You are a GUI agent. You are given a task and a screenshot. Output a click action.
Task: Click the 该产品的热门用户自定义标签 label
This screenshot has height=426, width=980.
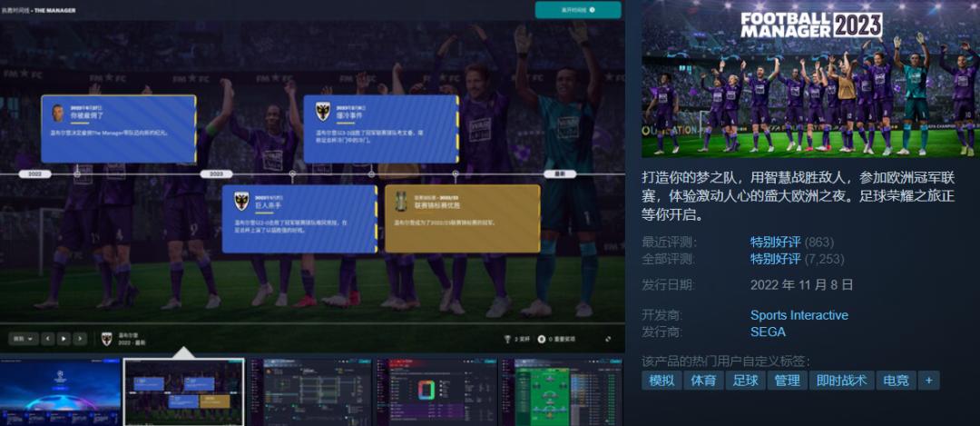[x=726, y=362]
